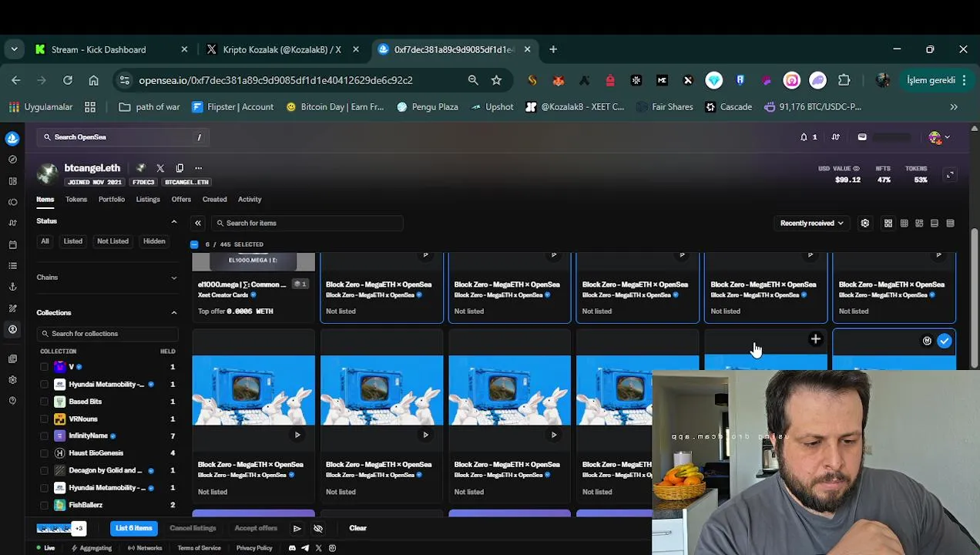Switch to the Tokens profile tab

point(76,200)
